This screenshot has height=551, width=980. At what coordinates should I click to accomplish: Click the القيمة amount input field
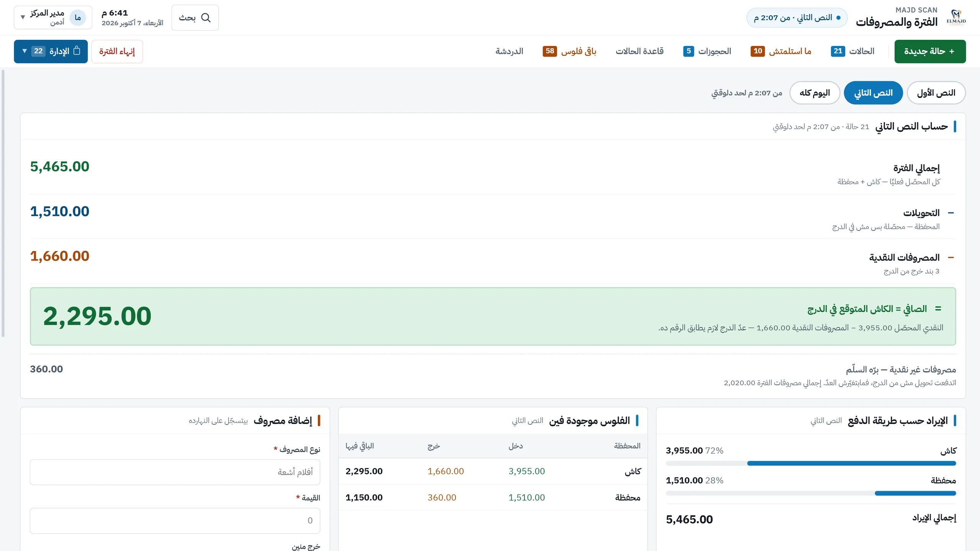point(175,520)
